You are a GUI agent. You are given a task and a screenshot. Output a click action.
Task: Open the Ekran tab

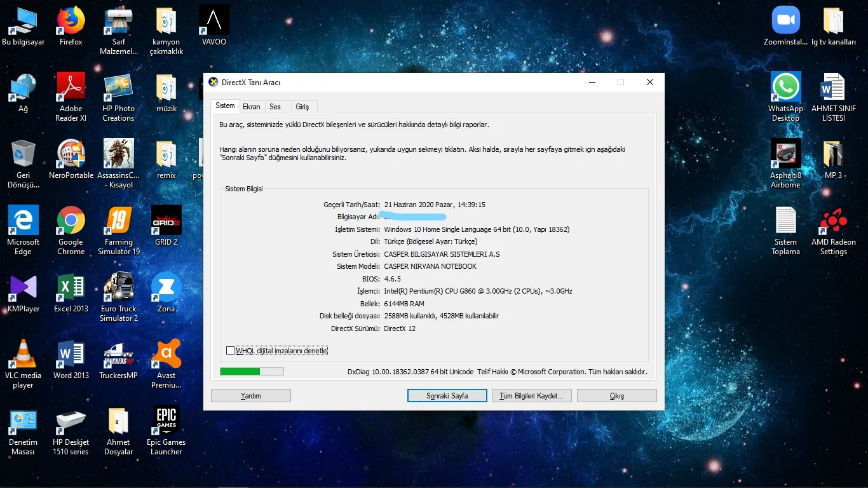252,107
